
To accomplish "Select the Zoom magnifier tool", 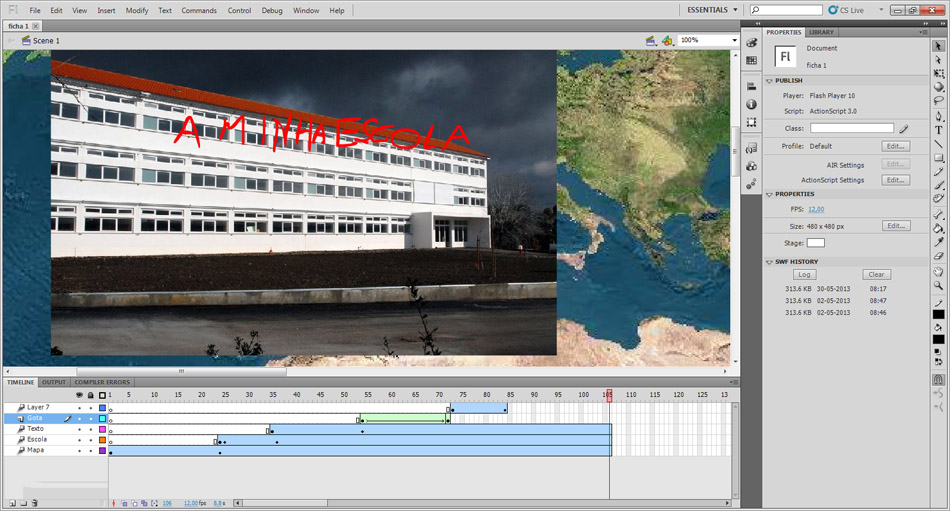I will (x=939, y=285).
